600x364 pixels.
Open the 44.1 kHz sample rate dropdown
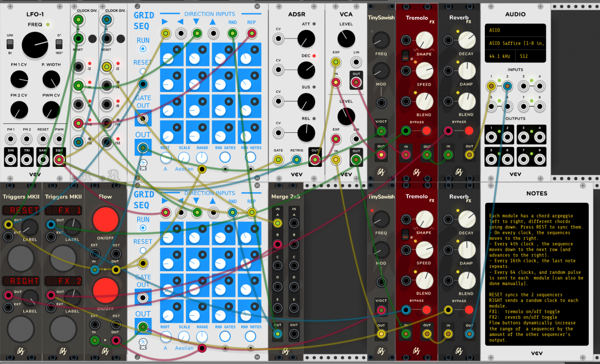coord(500,56)
